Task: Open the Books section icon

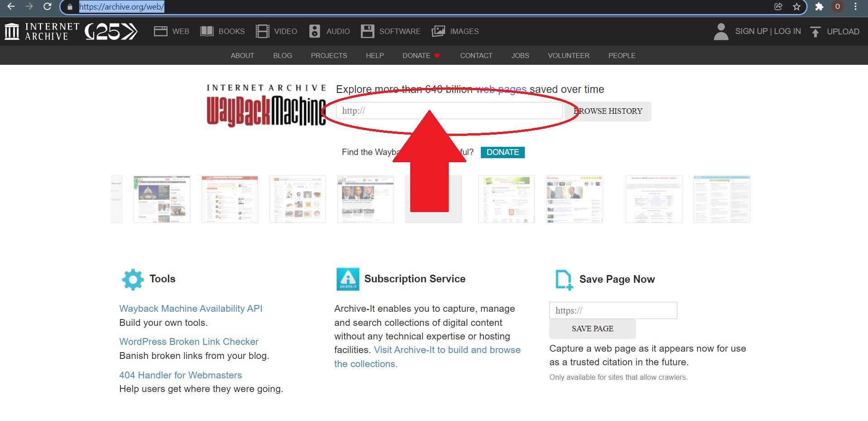Action: [207, 31]
